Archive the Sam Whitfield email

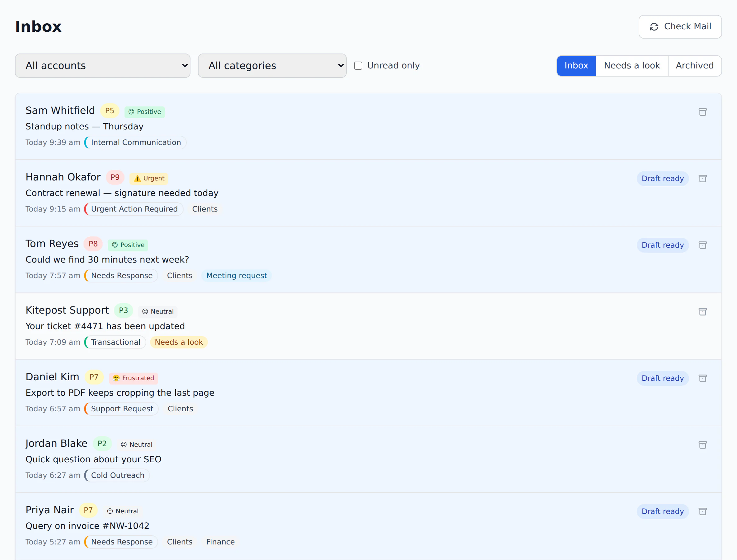[702, 112]
